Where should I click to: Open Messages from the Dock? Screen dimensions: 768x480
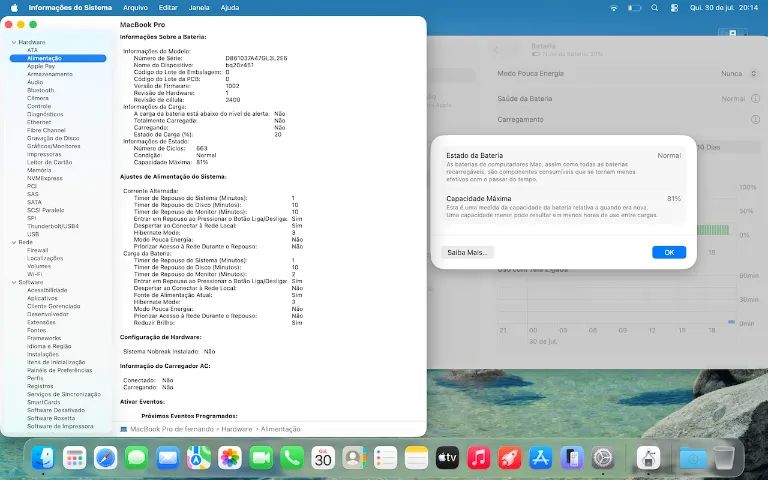pyautogui.click(x=137, y=458)
